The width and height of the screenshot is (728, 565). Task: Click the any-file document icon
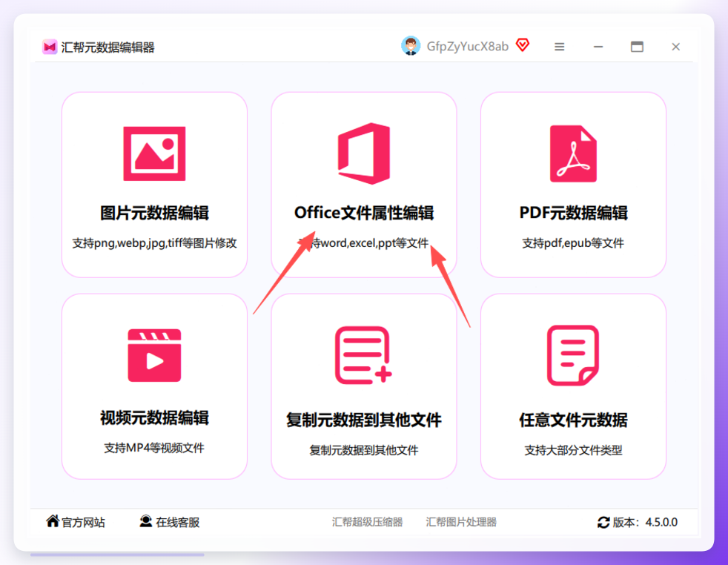tap(573, 355)
